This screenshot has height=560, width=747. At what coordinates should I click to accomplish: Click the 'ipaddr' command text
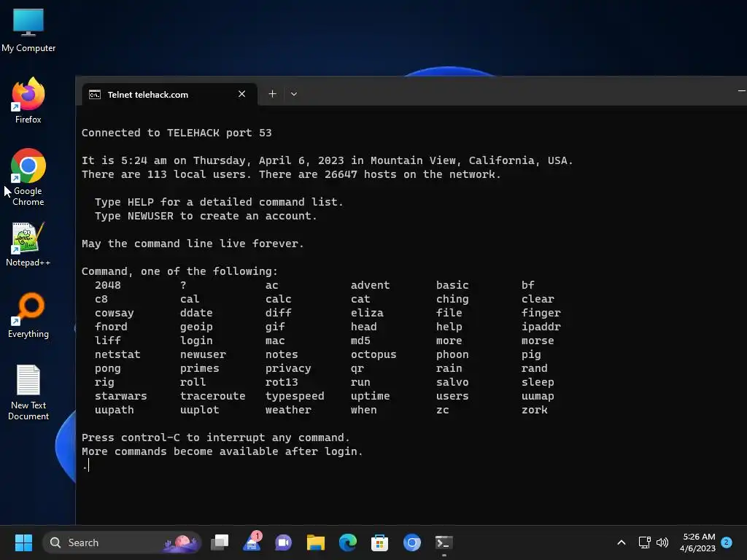(541, 327)
